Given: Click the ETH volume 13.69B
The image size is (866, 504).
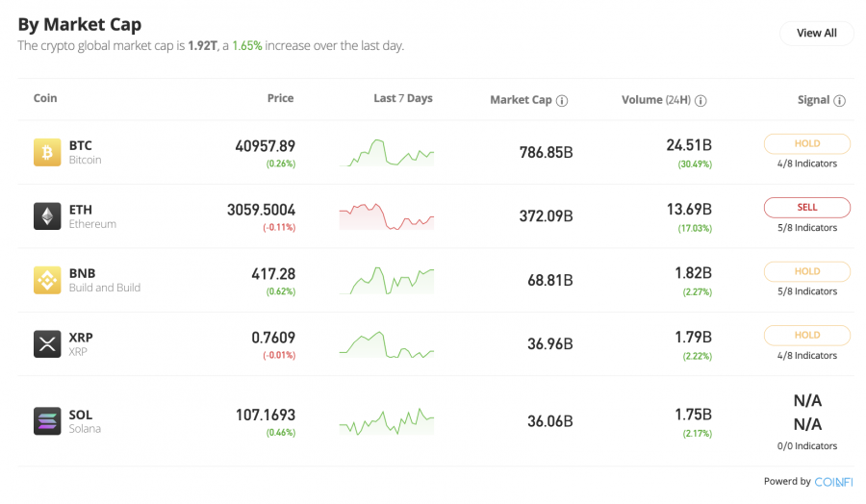Looking at the screenshot, I should 689,210.
